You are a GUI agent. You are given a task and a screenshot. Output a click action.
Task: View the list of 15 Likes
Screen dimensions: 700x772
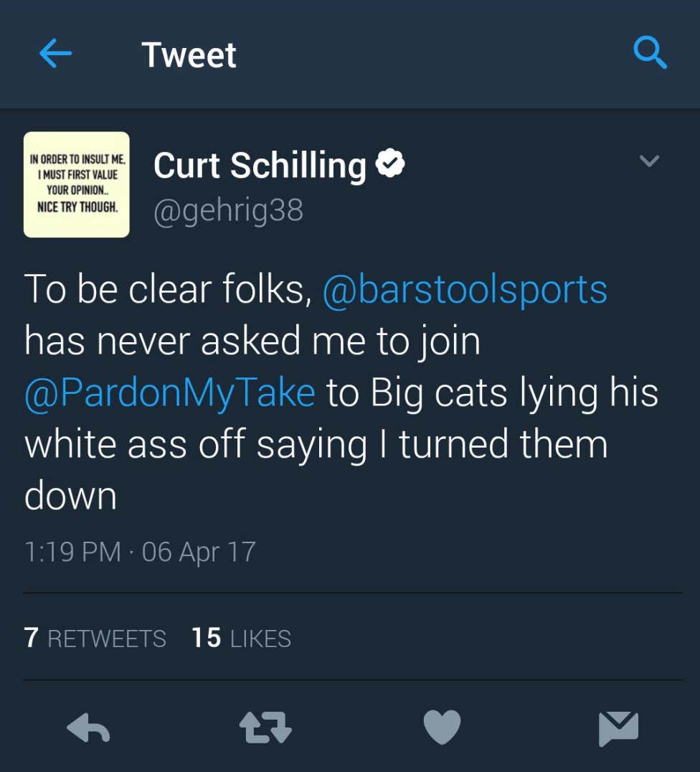coord(241,638)
